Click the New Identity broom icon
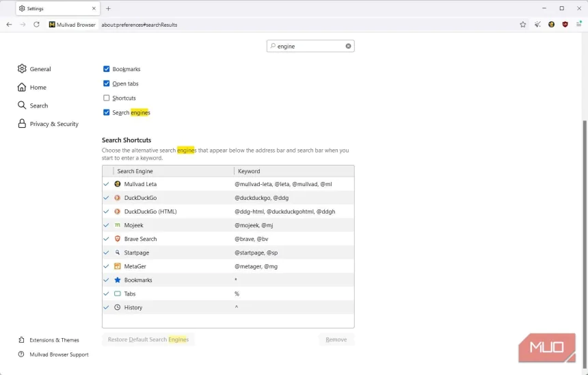The width and height of the screenshot is (588, 375). [537, 25]
